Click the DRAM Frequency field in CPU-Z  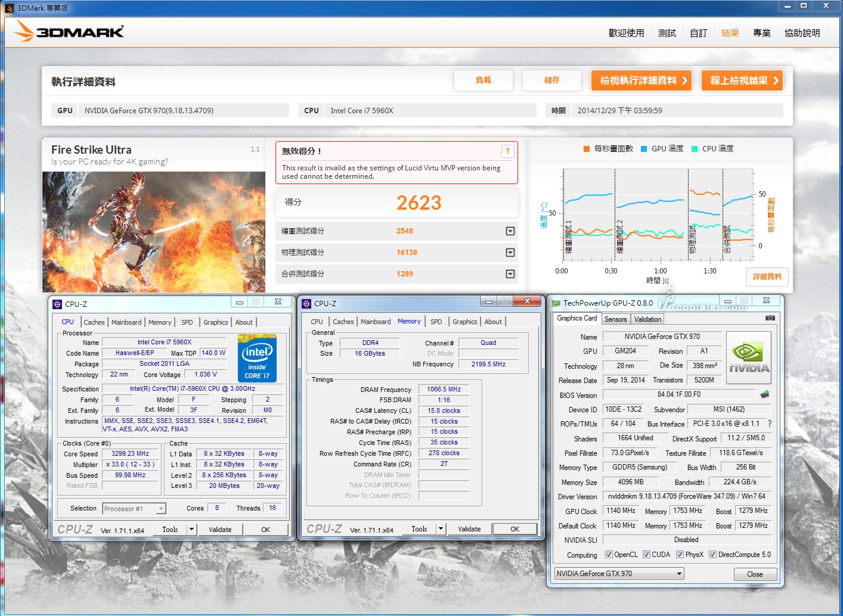click(444, 390)
